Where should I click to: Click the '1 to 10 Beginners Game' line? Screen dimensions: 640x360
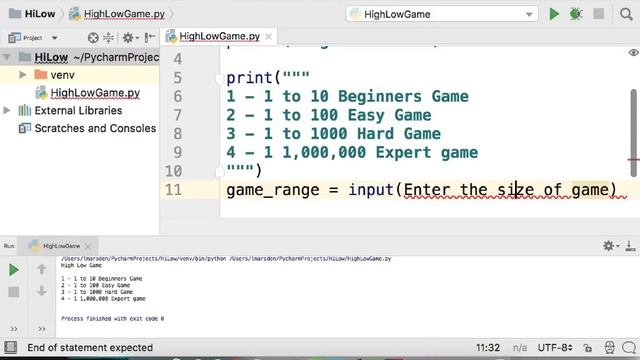point(347,96)
